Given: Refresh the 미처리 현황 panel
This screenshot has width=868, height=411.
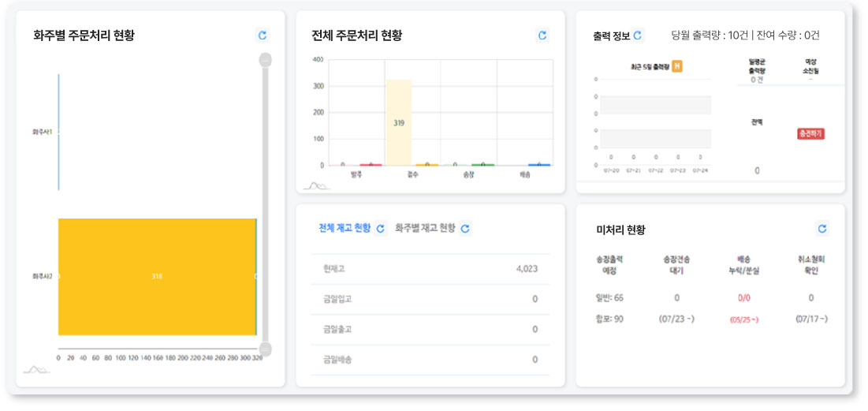Looking at the screenshot, I should point(822,228).
